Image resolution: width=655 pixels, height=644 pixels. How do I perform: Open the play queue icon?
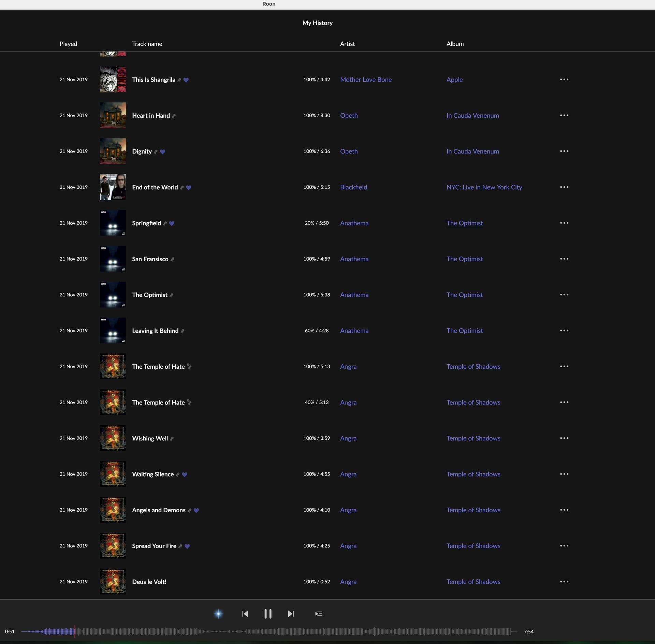coord(319,614)
